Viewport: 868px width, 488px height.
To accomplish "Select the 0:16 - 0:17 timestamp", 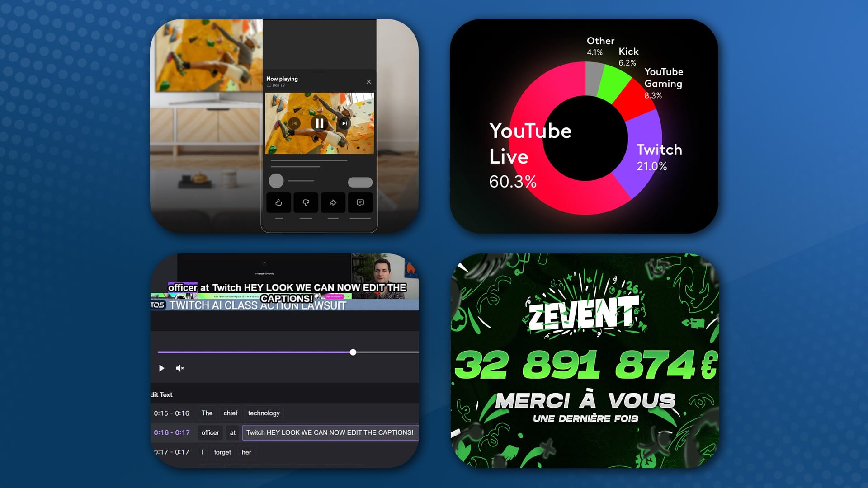I will pos(172,432).
